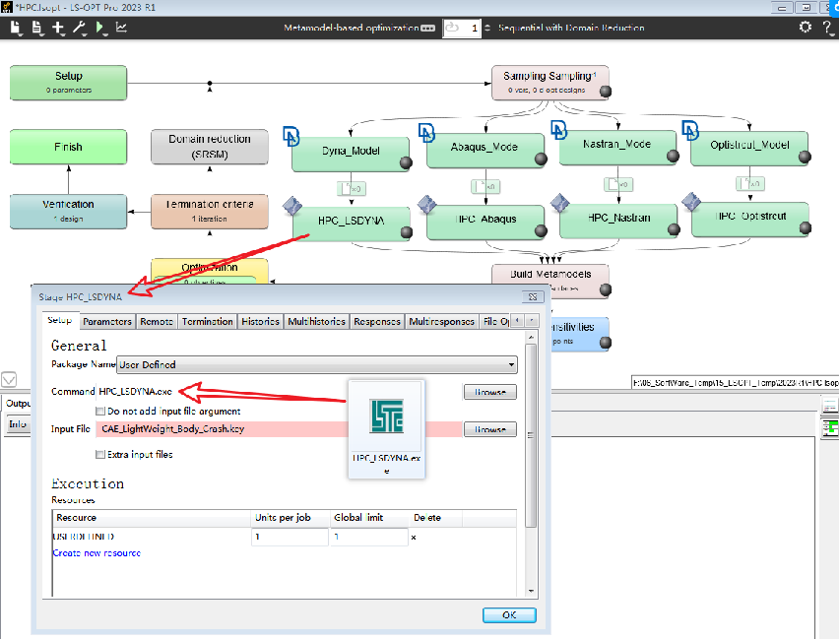Click the diamond icon on HPC_LSDYNA stage
840x640 pixels.
pyautogui.click(x=292, y=206)
